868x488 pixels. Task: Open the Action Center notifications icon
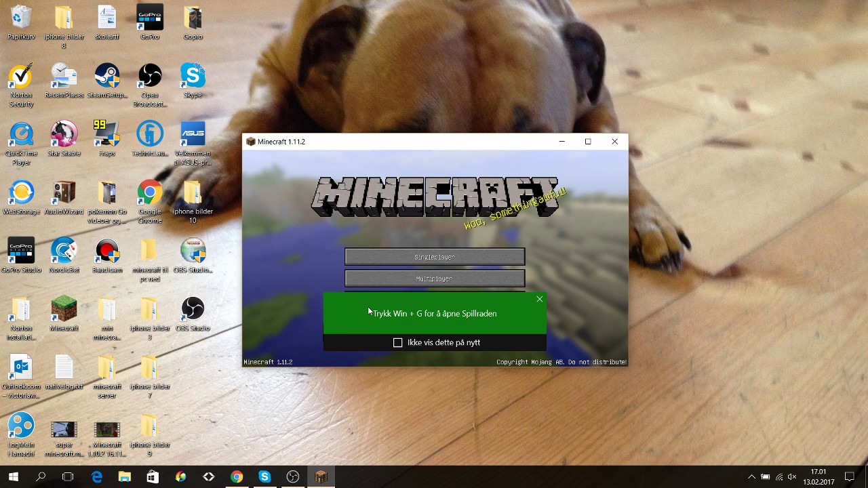850,477
